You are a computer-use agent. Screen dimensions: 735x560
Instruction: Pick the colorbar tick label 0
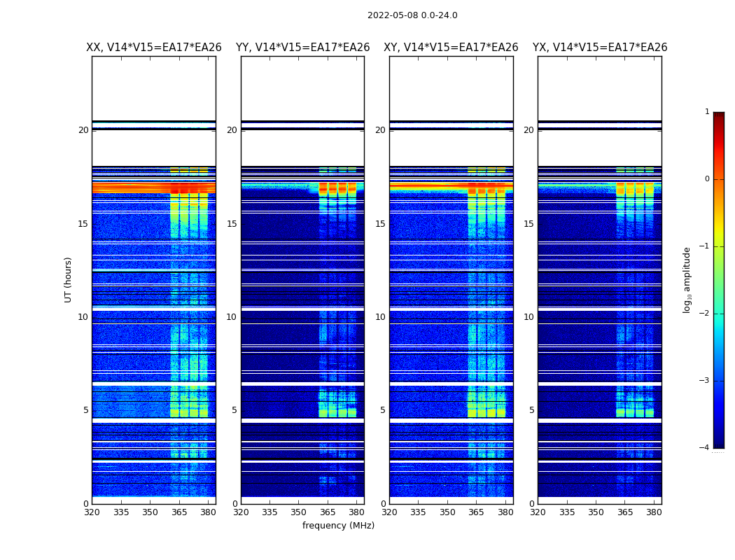pyautogui.click(x=707, y=179)
